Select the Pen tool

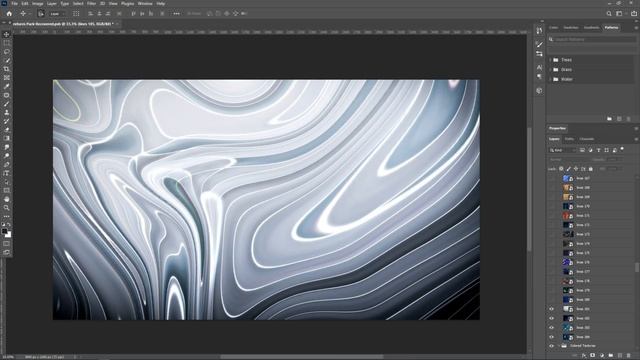click(x=7, y=164)
